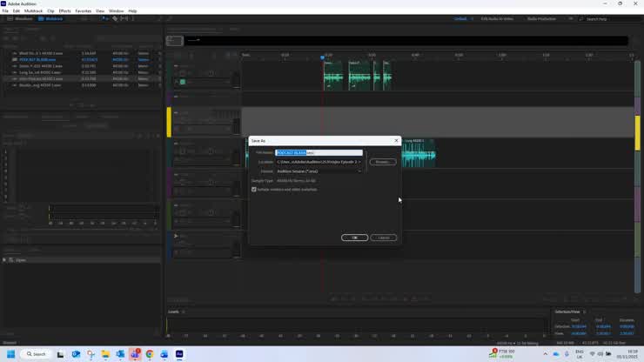Image resolution: width=644 pixels, height=362 pixels.
Task: Open the Windows Start menu
Action: tap(11, 354)
